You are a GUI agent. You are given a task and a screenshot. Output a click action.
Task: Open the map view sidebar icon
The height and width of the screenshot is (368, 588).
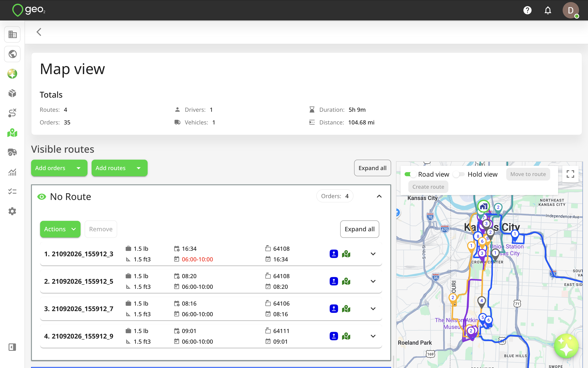[x=12, y=133]
